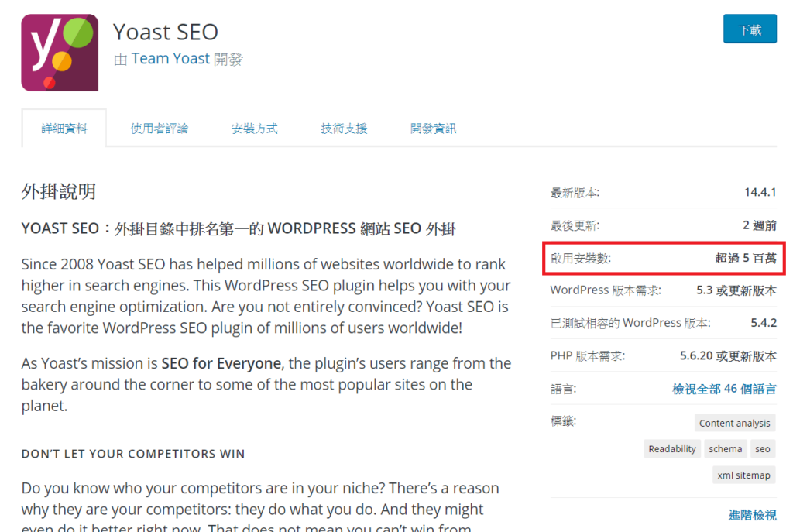Click the Readability tag

click(672, 449)
